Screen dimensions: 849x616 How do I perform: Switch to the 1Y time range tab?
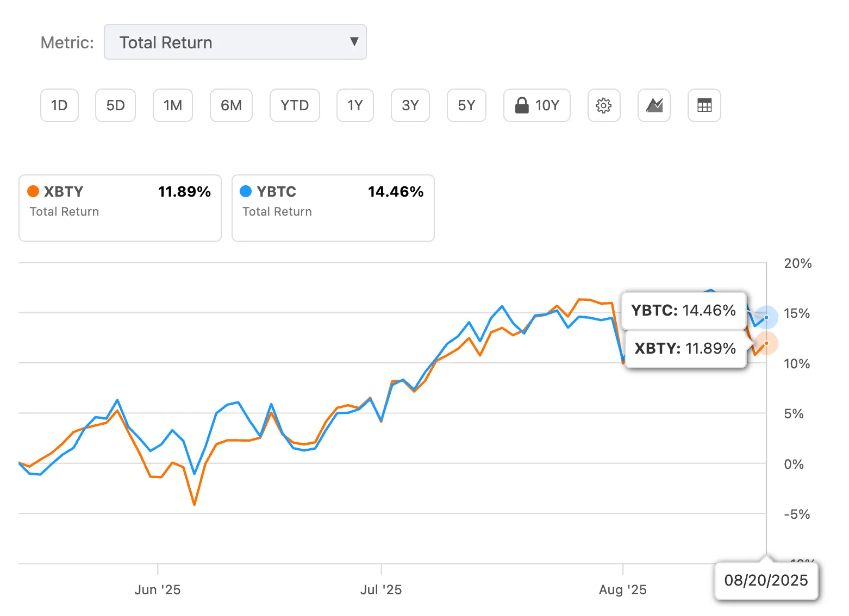(x=355, y=105)
